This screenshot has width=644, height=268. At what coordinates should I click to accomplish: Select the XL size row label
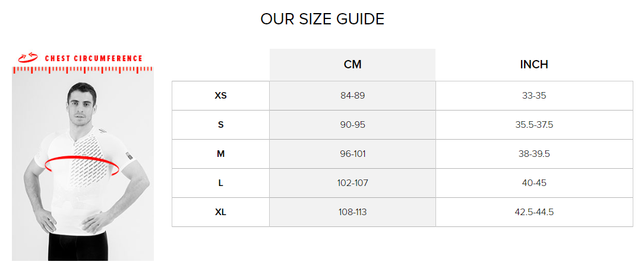[x=220, y=213]
